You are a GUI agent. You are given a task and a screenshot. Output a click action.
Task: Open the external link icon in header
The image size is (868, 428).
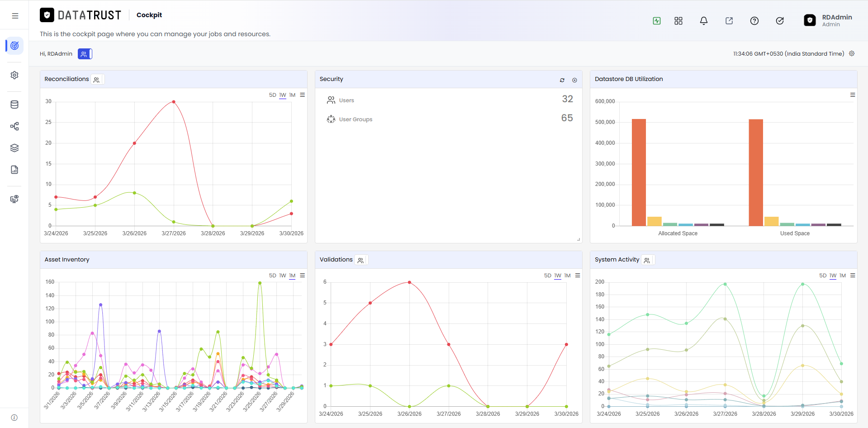(729, 21)
